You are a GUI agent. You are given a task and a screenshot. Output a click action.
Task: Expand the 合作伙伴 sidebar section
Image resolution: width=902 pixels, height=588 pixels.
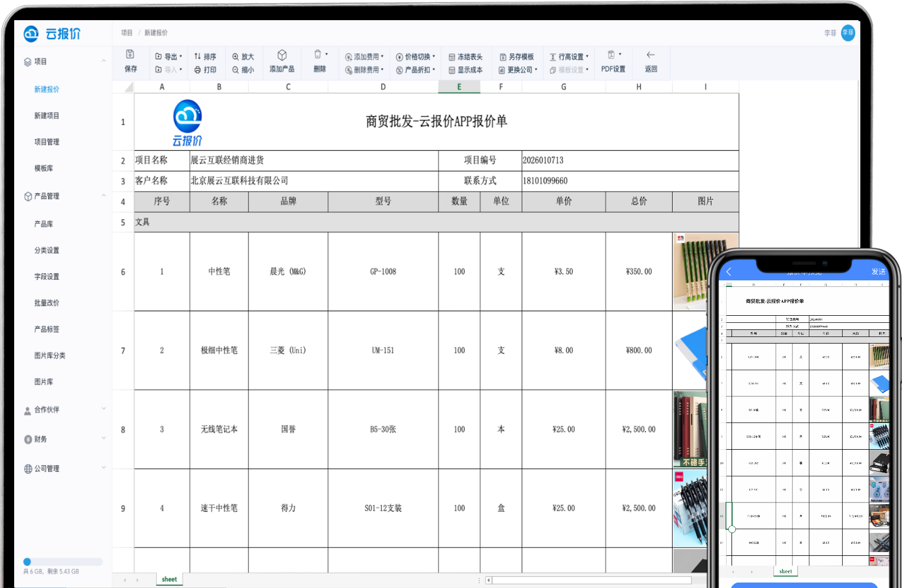point(103,409)
